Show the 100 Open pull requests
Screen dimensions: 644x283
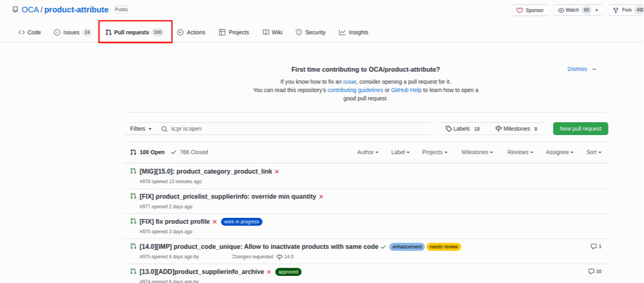point(148,152)
